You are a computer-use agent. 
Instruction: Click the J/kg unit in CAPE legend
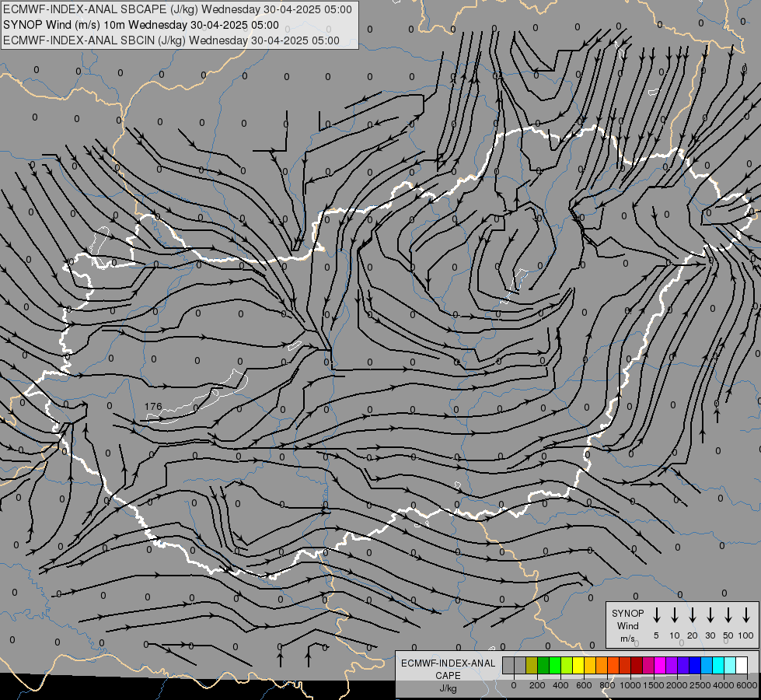coord(448,688)
